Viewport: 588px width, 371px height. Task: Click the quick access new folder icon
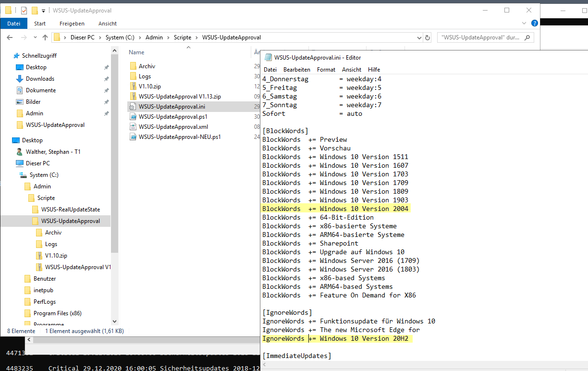tap(35, 10)
